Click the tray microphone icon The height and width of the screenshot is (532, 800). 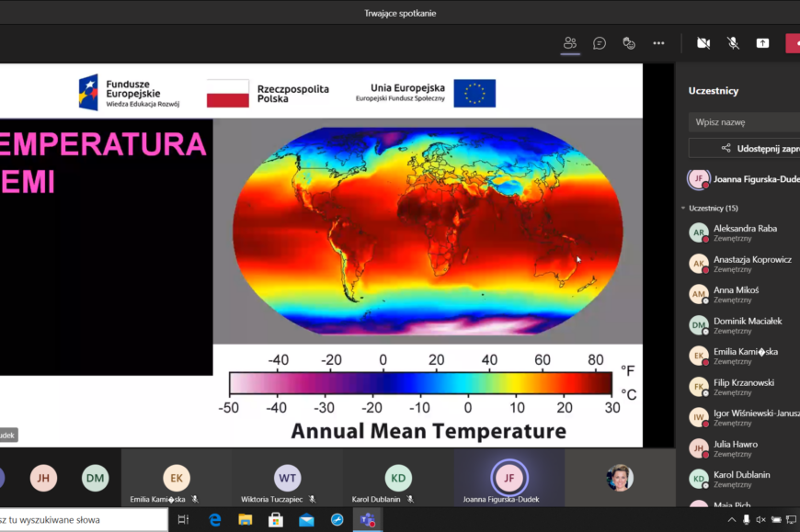747,520
